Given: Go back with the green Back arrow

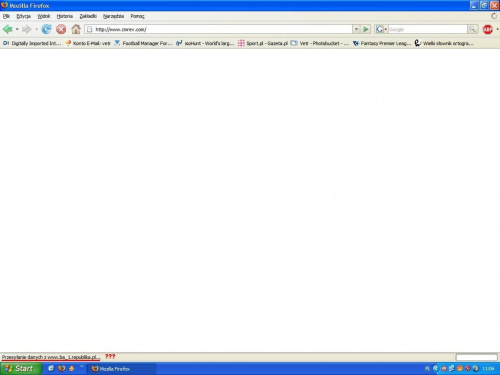Looking at the screenshot, I should (8, 29).
